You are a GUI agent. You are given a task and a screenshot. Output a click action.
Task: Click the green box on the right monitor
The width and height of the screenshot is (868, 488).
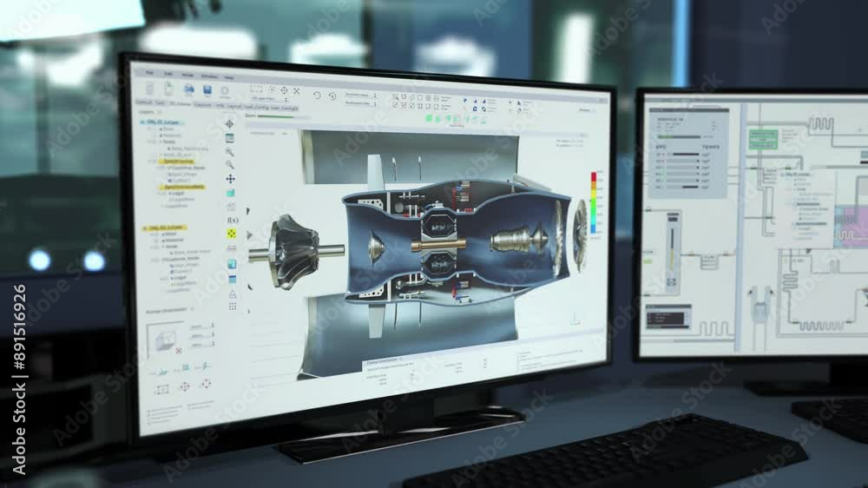pyautogui.click(x=763, y=139)
